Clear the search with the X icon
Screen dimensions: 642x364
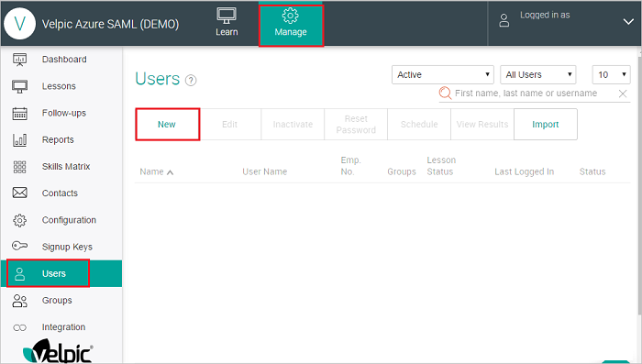click(x=623, y=94)
